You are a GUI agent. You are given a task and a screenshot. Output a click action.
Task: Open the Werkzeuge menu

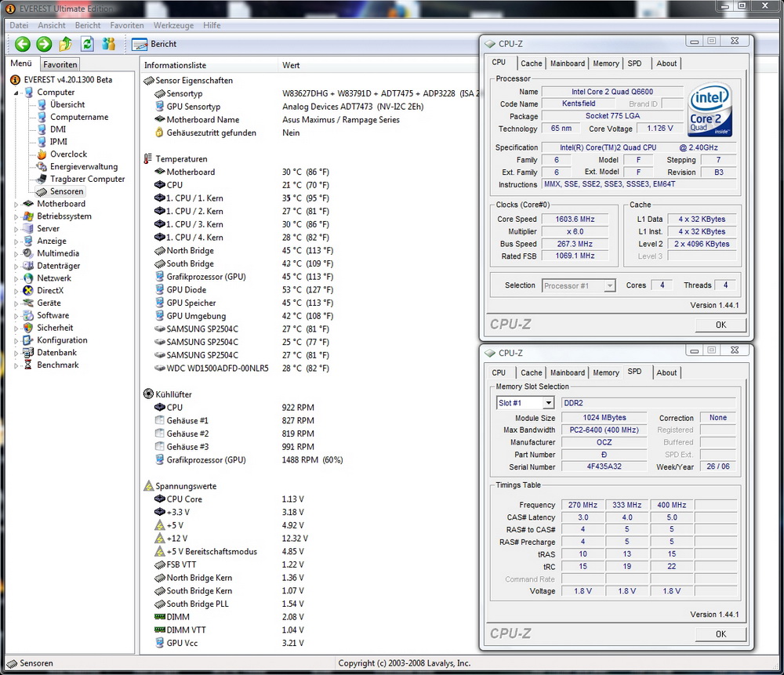pos(173,25)
